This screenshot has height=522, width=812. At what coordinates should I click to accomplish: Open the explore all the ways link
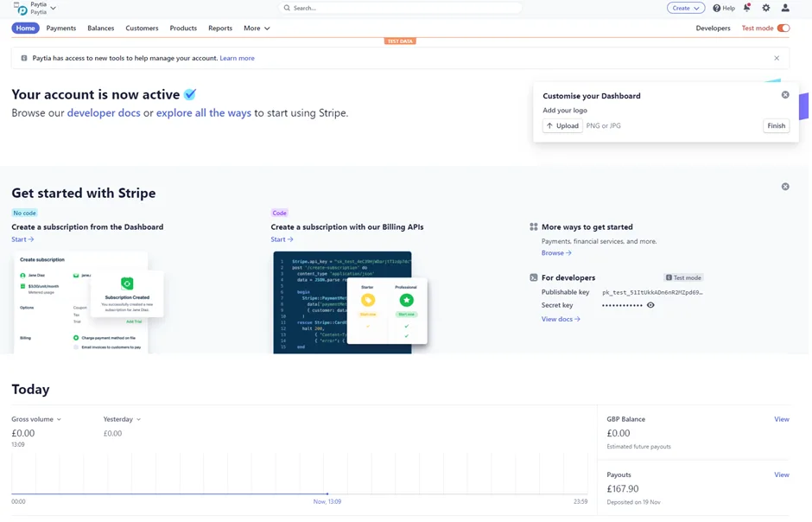click(x=204, y=113)
